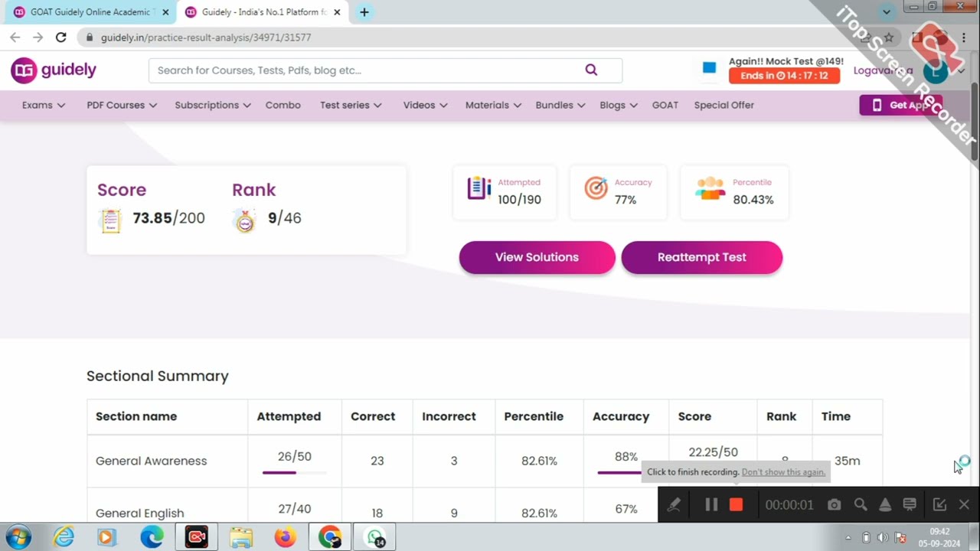Stop the recording with red square
This screenshot has height=551, width=980.
[736, 504]
